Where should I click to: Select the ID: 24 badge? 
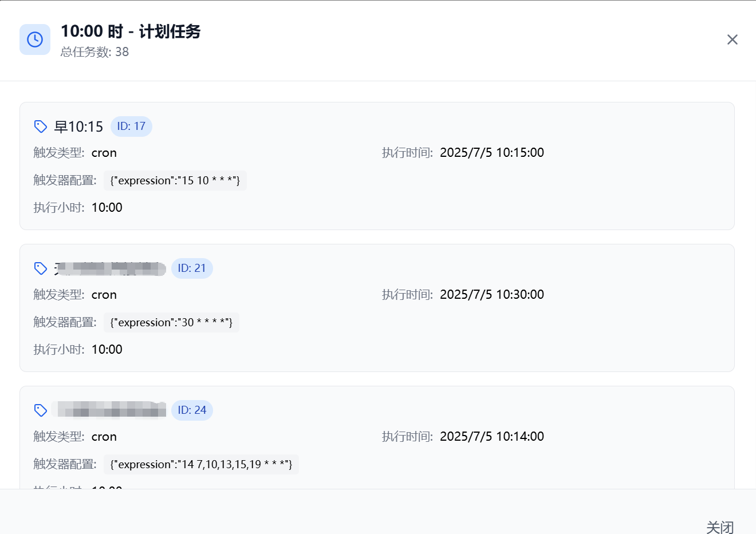[192, 410]
